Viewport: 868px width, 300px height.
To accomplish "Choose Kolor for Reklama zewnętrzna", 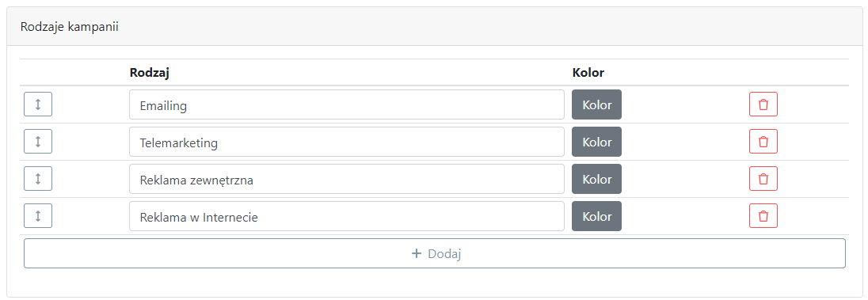I will [x=597, y=179].
